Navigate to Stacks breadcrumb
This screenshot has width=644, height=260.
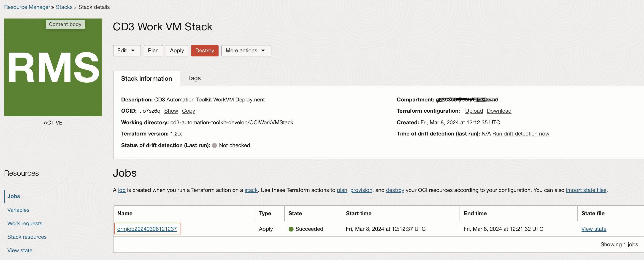[64, 7]
